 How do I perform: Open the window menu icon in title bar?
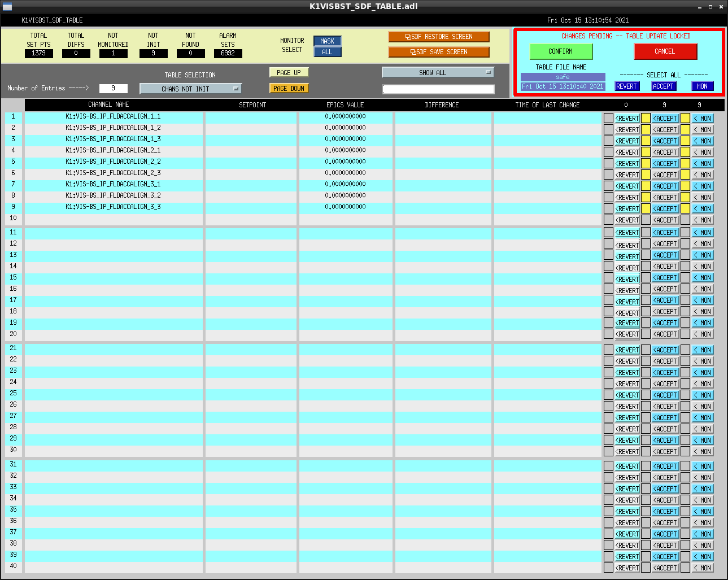pyautogui.click(x=7, y=7)
